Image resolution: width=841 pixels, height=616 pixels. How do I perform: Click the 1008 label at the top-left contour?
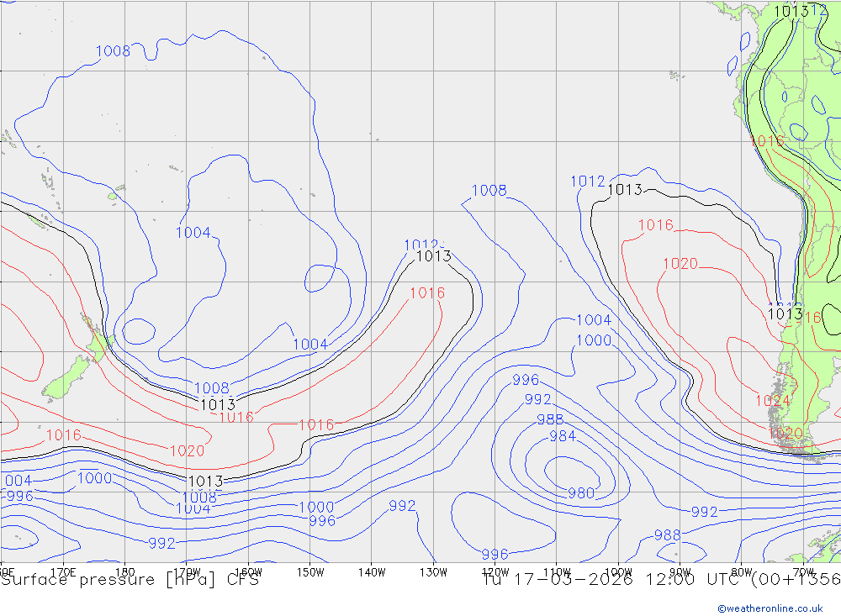(x=113, y=51)
